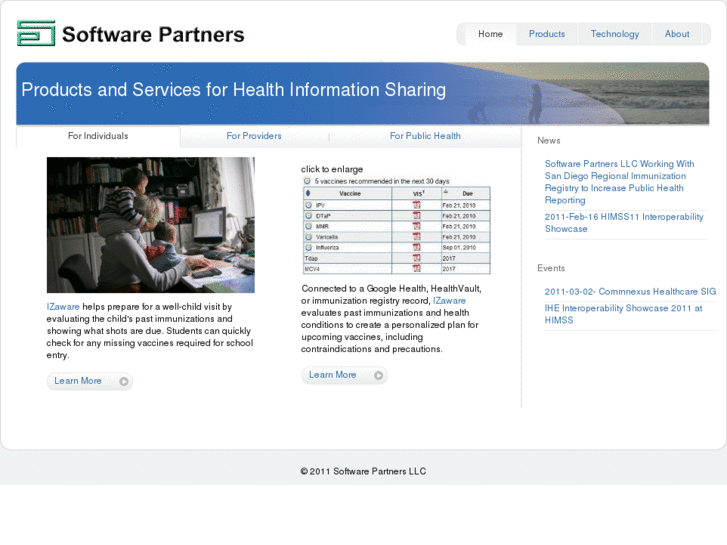
Task: Open the Influenza row VIS PDF icon
Action: coord(416,248)
